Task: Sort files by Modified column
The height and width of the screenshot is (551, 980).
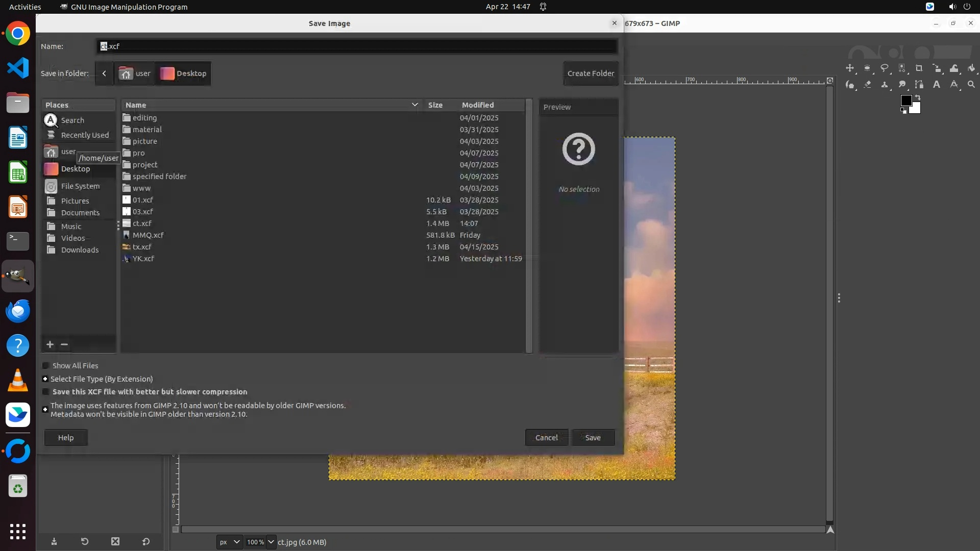Action: pos(477,105)
